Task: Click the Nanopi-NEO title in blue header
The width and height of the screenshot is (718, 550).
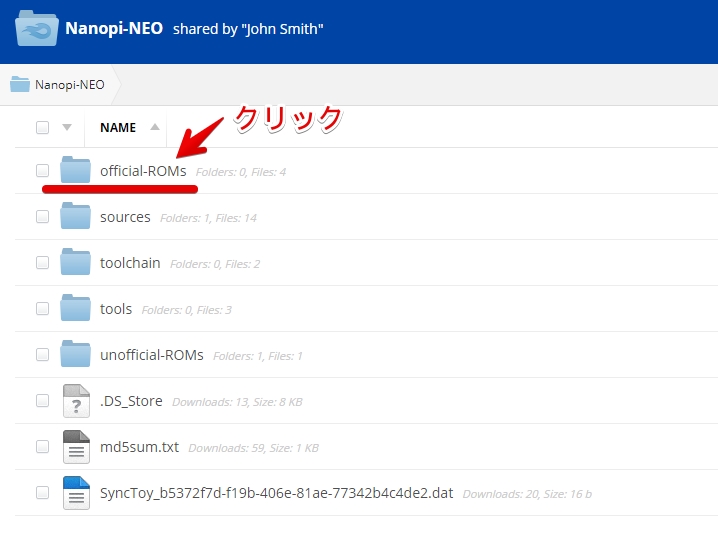Action: 114,28
